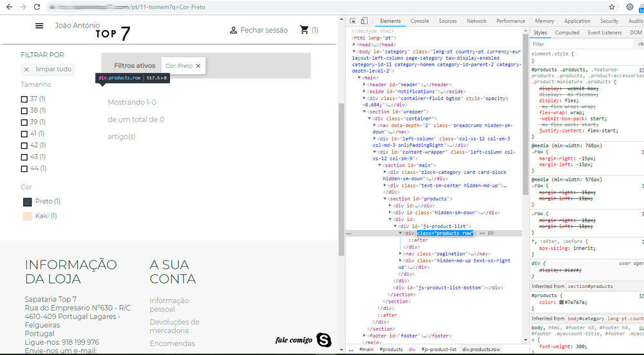This screenshot has width=644, height=355.
Task: Switch to the Performance tab
Action: [x=511, y=21]
